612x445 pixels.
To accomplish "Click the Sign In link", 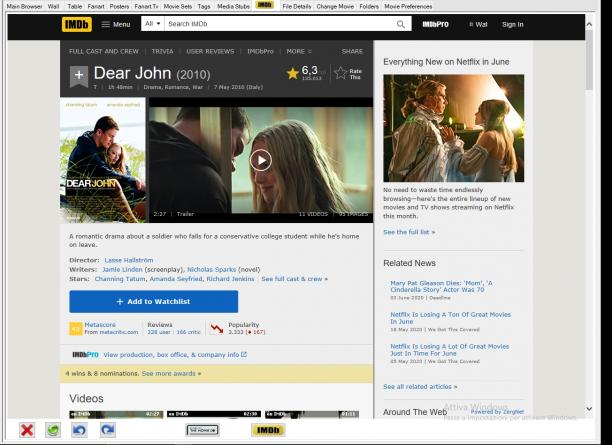I will point(512,24).
